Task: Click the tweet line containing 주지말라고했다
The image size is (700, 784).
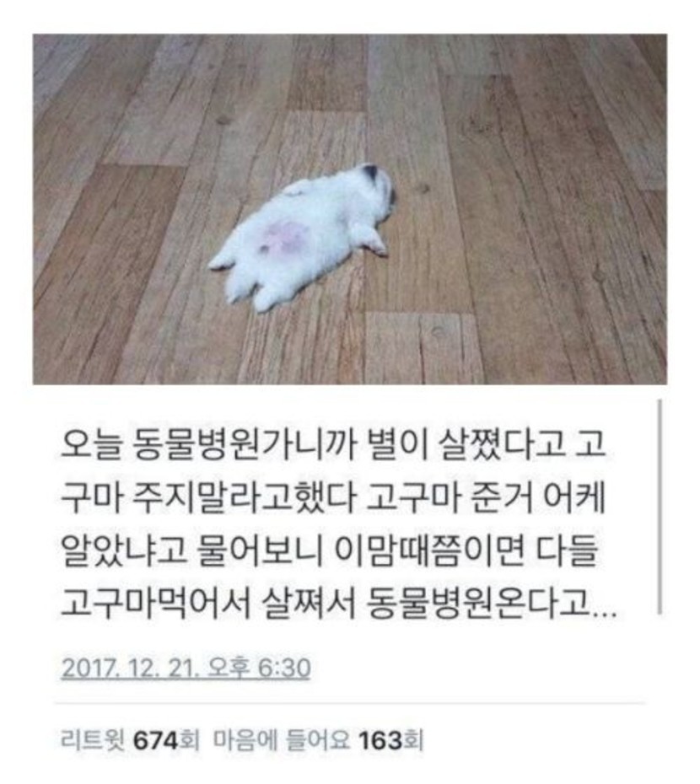Action: tap(333, 498)
